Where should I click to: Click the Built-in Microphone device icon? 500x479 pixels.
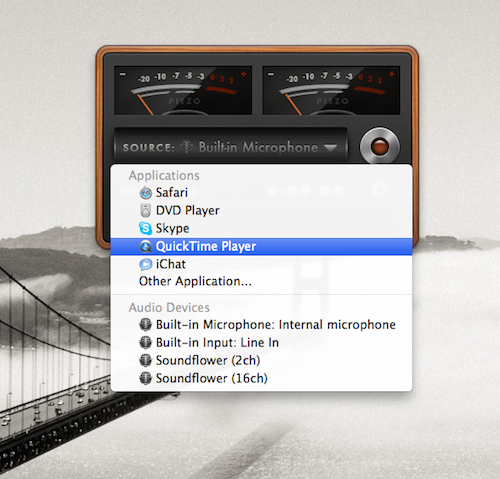[x=145, y=325]
